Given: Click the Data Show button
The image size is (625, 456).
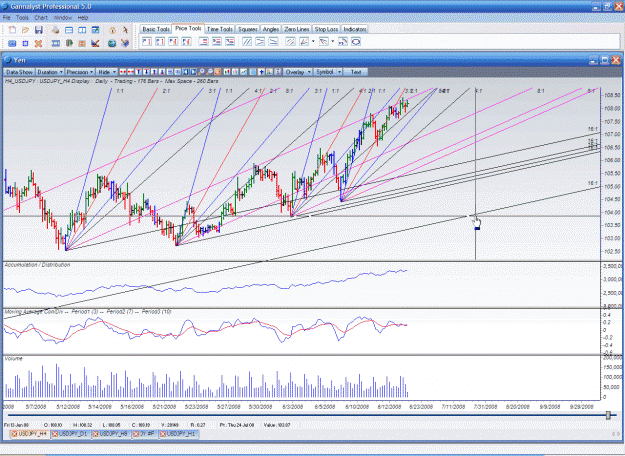Looking at the screenshot, I should point(19,72).
